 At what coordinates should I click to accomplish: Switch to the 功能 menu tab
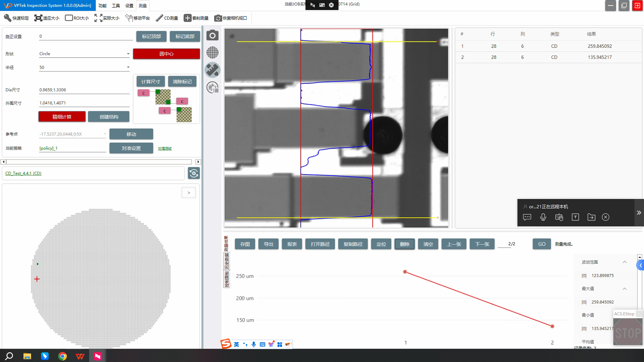click(102, 5)
